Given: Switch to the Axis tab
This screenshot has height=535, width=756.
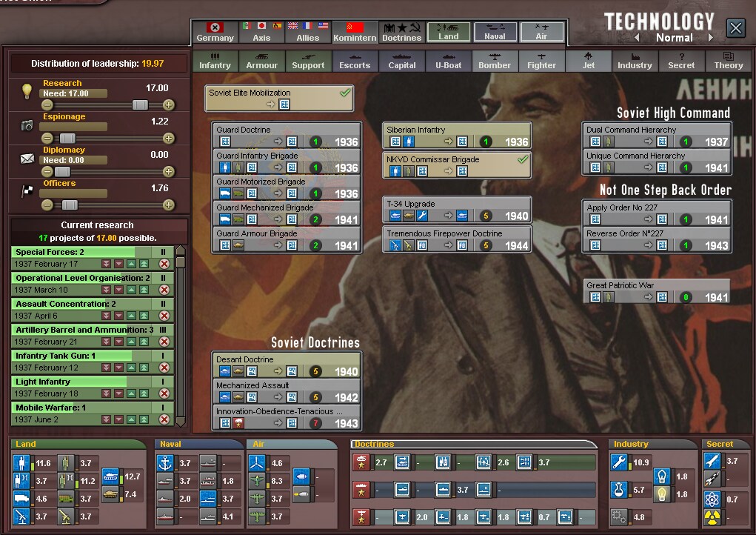Looking at the screenshot, I should click(261, 32).
